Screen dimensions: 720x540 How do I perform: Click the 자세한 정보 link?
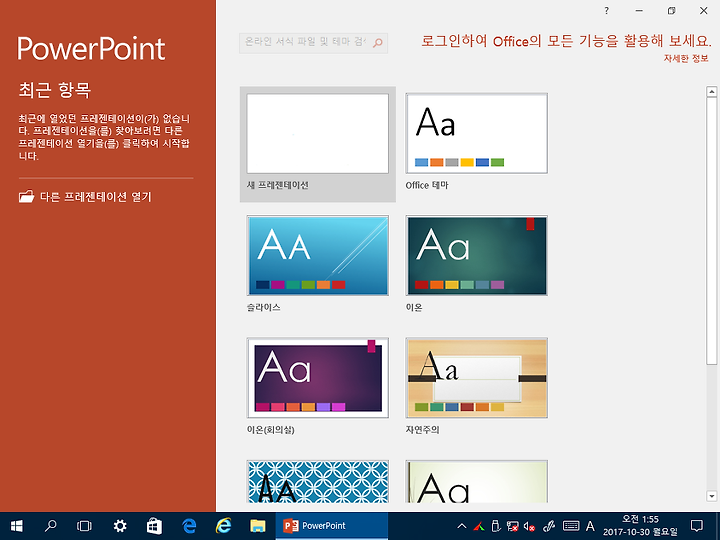pyautogui.click(x=686, y=58)
